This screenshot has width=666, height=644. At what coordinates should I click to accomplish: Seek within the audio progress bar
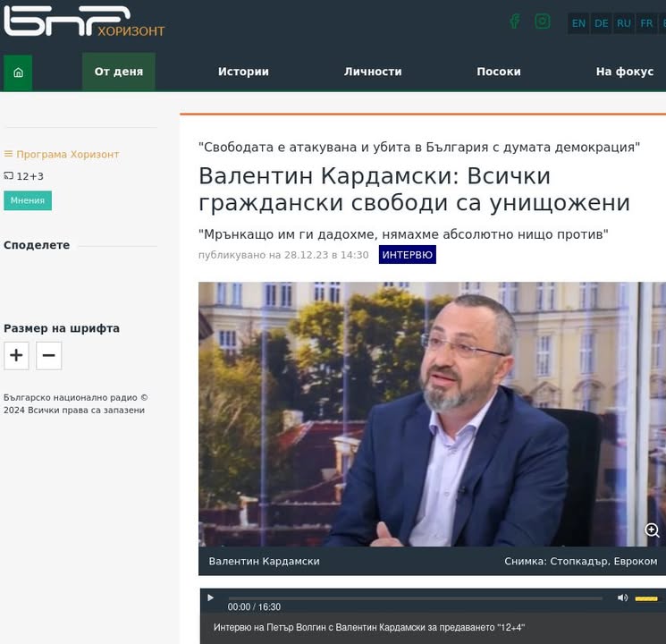point(416,598)
